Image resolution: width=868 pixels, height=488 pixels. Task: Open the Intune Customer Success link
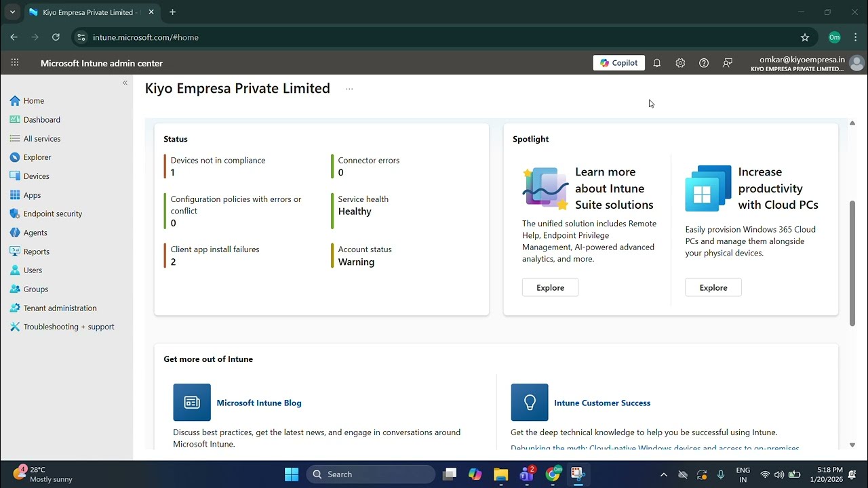click(x=602, y=403)
